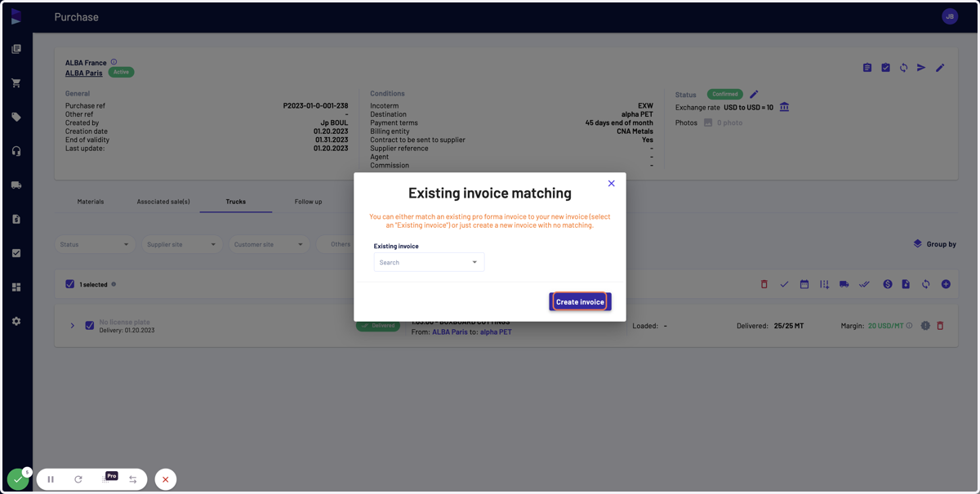Click the red X recorder cancel button
Viewport: 980px width, 494px height.
coord(165,479)
